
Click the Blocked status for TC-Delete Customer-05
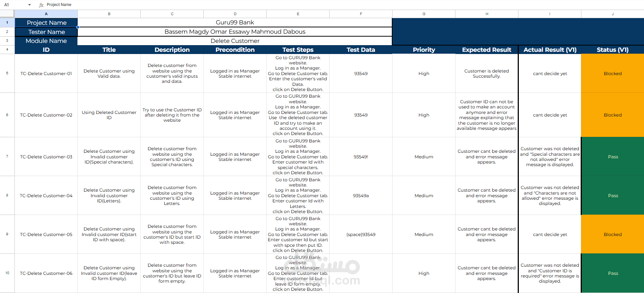point(613,234)
